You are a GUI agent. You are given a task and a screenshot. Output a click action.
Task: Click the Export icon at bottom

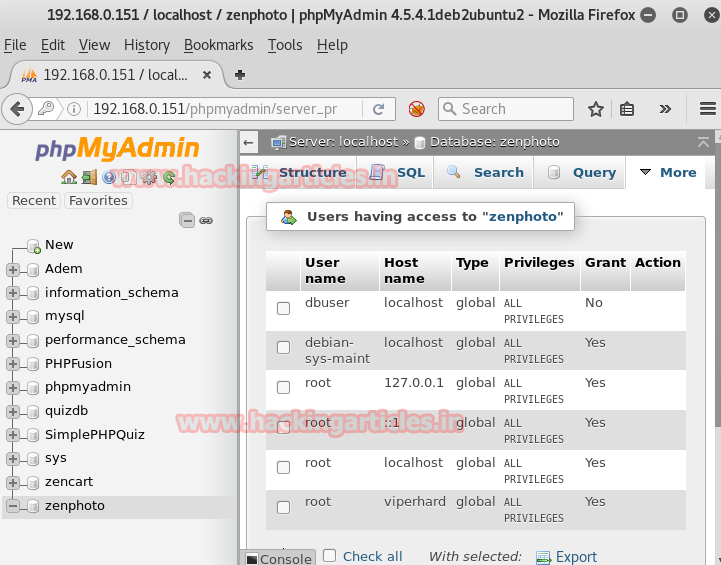[x=544, y=557]
